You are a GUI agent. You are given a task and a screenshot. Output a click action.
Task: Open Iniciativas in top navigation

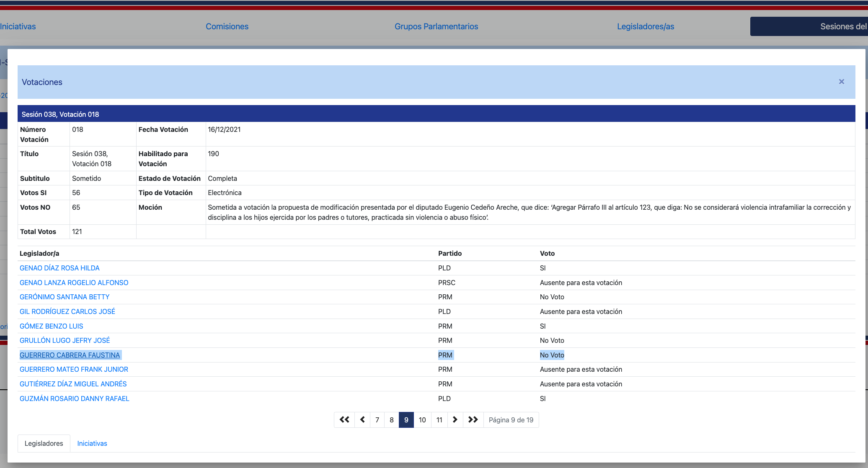coord(18,26)
